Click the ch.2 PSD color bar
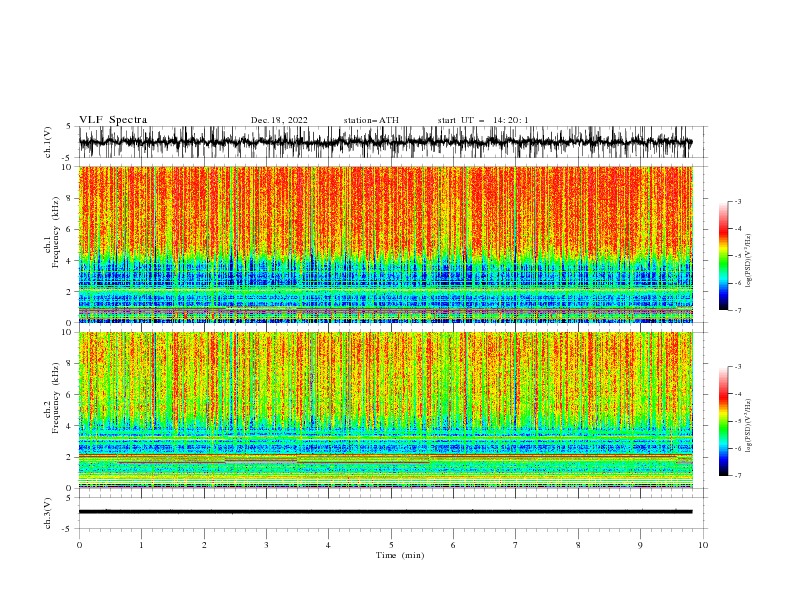This screenshot has height=612, width=792. click(723, 421)
